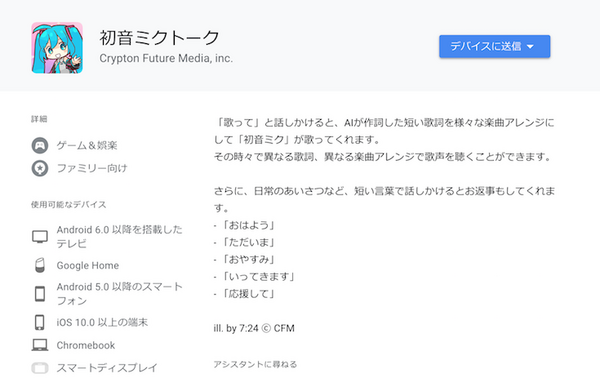This screenshot has height=378, width=600.
Task: Click the 「いってきます」 phrase in description
Action: (259, 276)
